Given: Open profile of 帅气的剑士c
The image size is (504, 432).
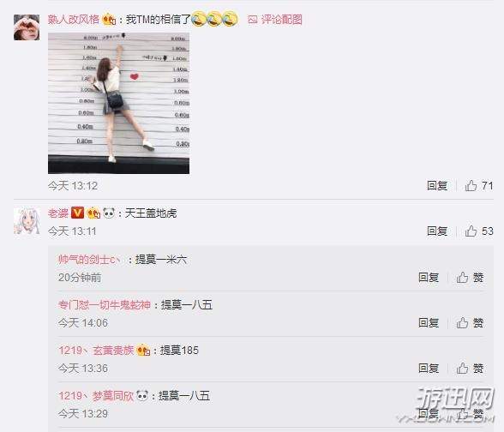Looking at the screenshot, I should (x=89, y=260).
